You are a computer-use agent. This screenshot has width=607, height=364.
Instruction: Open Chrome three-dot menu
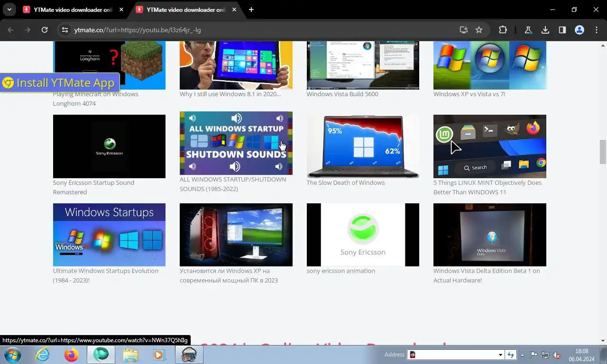(597, 30)
